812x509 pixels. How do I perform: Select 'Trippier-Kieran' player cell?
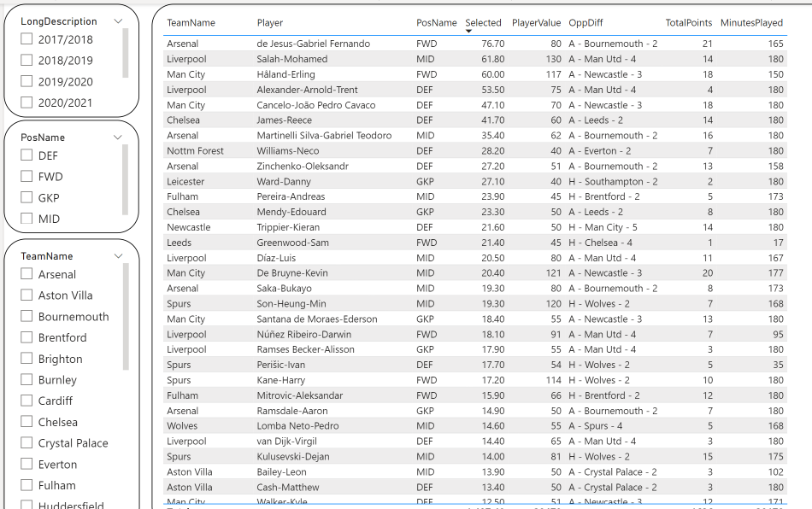288,227
